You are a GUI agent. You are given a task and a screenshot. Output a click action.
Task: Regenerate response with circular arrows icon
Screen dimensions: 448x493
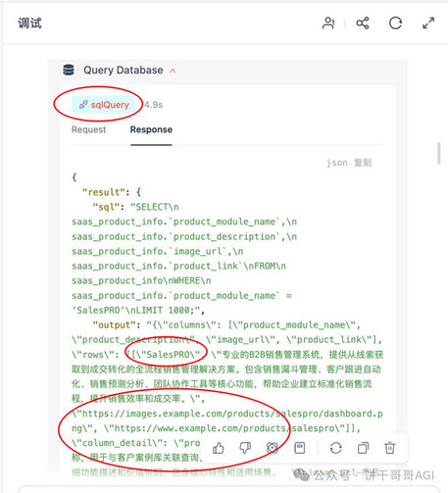[335, 448]
